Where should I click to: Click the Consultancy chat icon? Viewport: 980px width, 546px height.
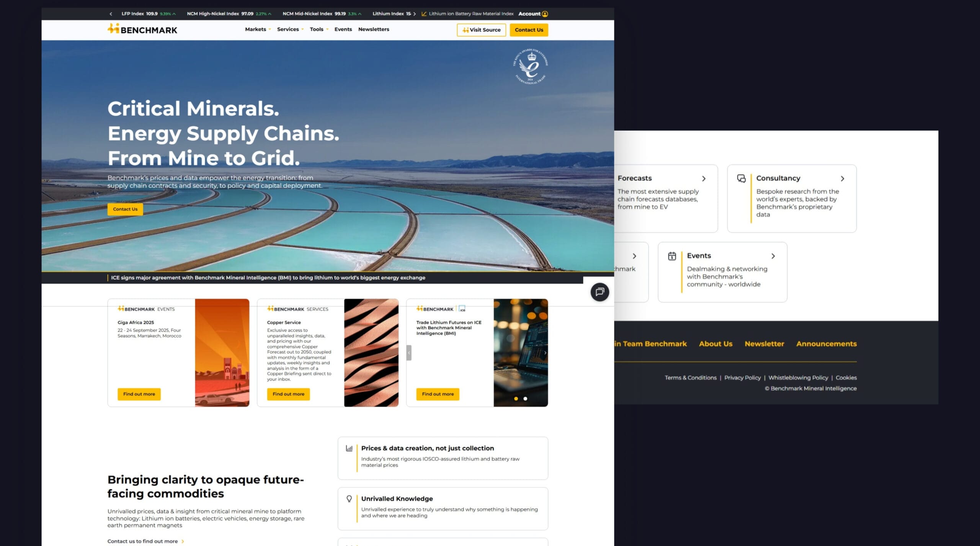pyautogui.click(x=741, y=179)
